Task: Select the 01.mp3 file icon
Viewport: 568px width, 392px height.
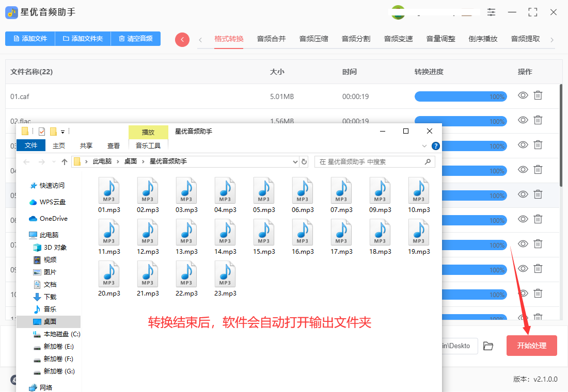Action: (109, 191)
